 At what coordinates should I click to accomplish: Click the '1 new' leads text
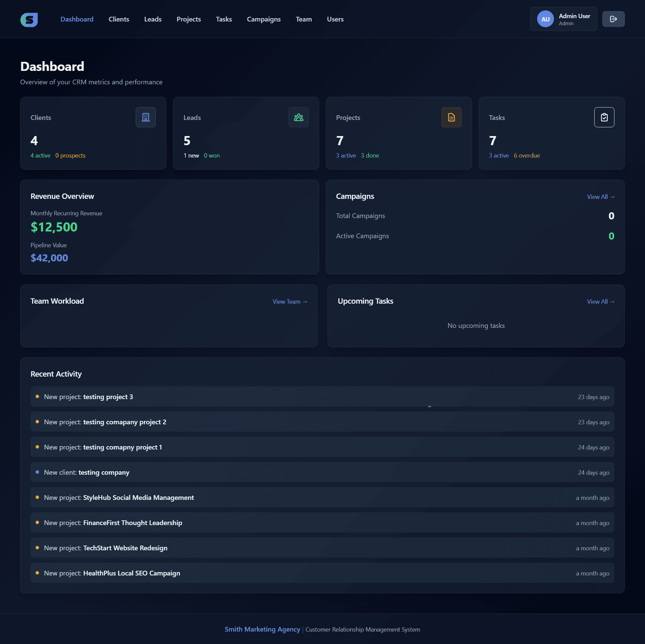tap(191, 156)
